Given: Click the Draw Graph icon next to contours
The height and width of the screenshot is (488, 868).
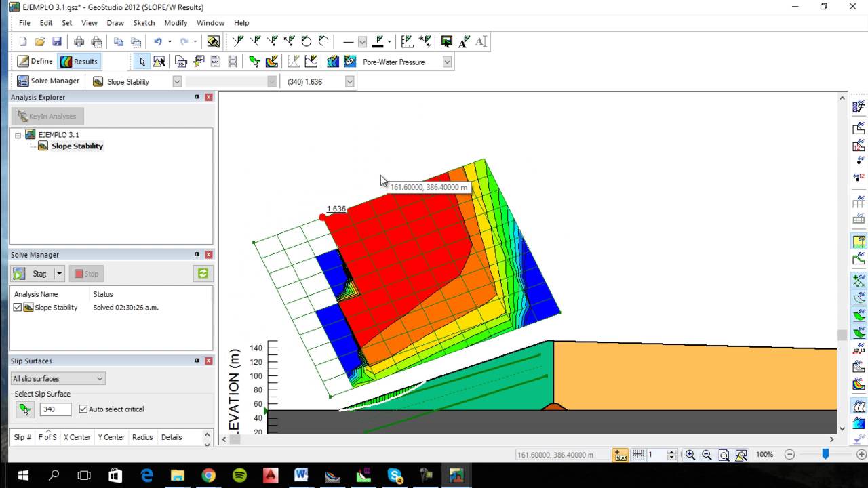Looking at the screenshot, I should point(311,62).
